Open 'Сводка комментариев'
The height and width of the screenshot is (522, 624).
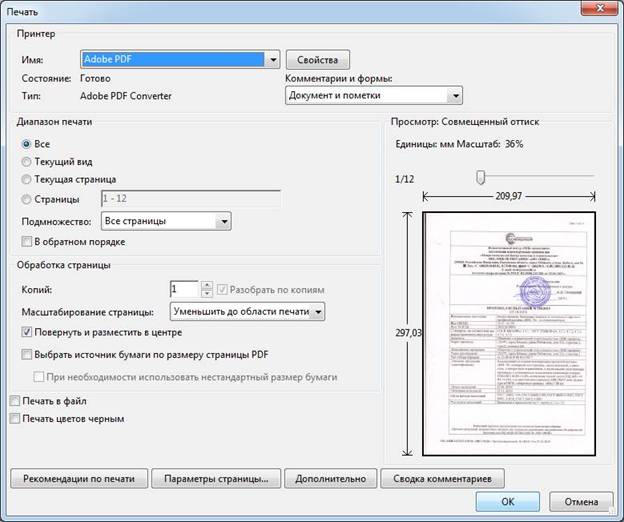[x=442, y=478]
